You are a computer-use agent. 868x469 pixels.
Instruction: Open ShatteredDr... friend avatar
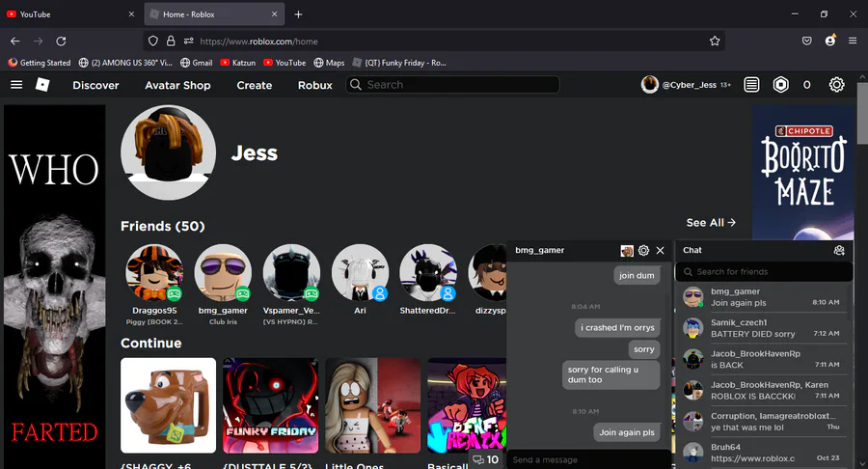click(x=428, y=272)
